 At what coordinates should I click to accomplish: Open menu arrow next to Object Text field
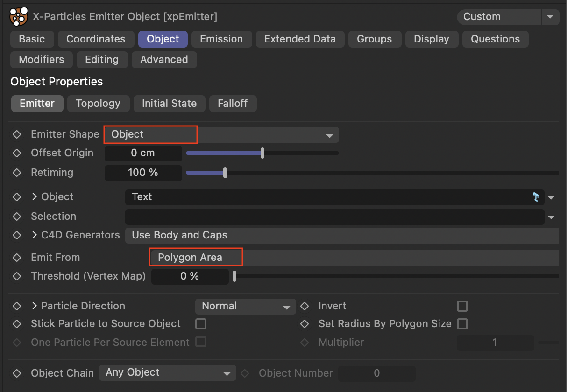(x=552, y=197)
